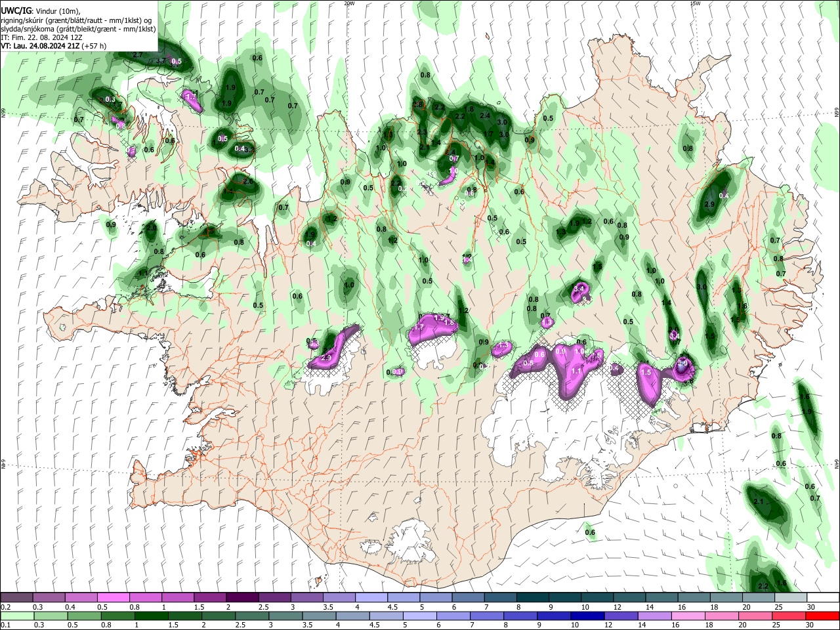
Task: Click the '2.4' precipitation value on the map
Action: 485,115
